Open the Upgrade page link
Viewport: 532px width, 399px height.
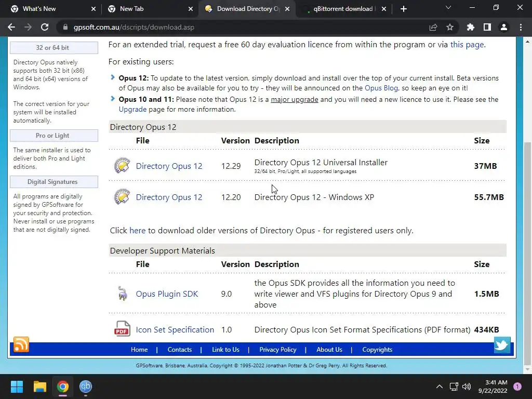click(132, 109)
